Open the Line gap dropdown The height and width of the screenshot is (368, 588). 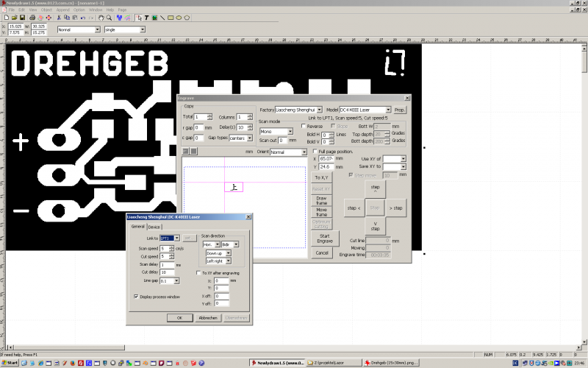click(x=176, y=280)
